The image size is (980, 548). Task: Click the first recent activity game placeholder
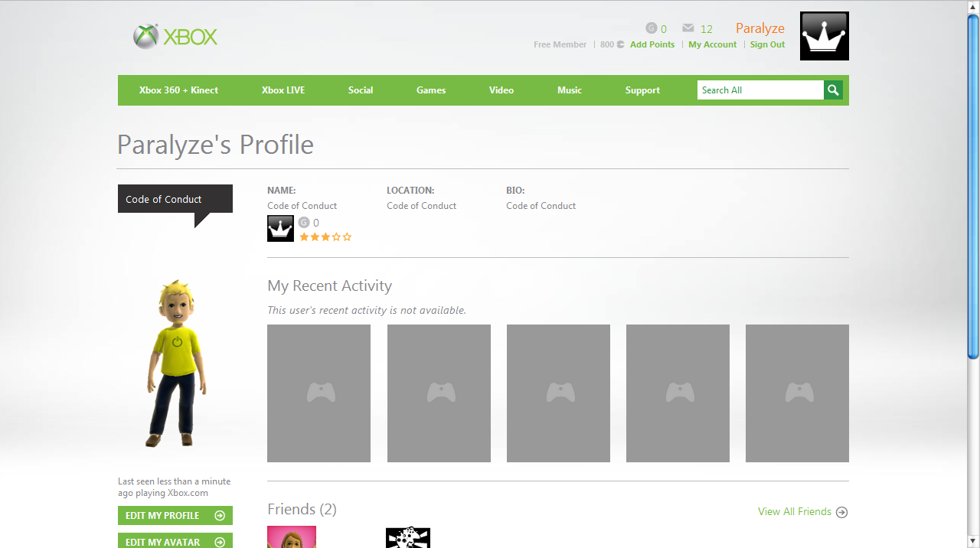click(318, 393)
